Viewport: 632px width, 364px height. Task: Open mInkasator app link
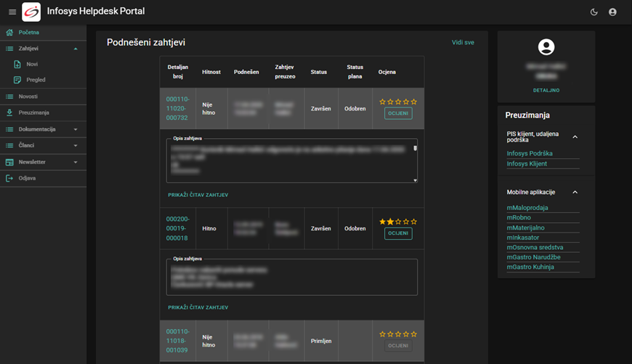(x=523, y=238)
